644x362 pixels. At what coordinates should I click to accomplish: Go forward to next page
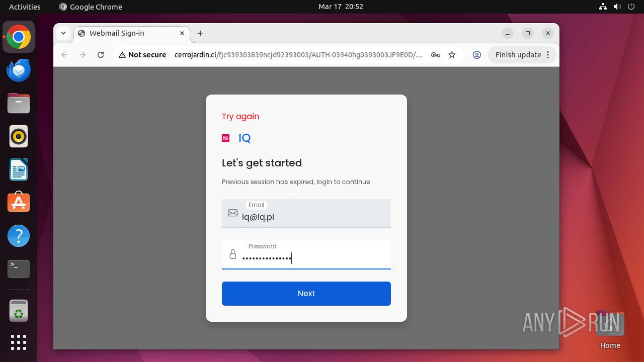point(83,55)
